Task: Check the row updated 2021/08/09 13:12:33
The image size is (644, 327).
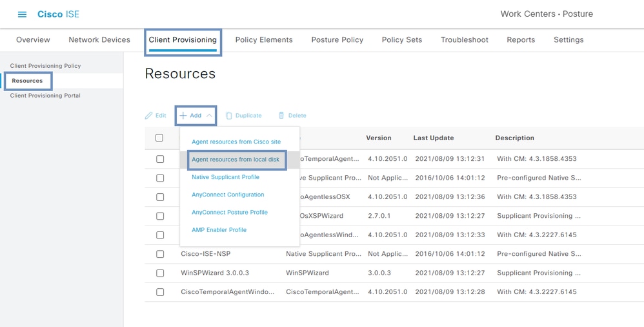Action: [x=160, y=235]
